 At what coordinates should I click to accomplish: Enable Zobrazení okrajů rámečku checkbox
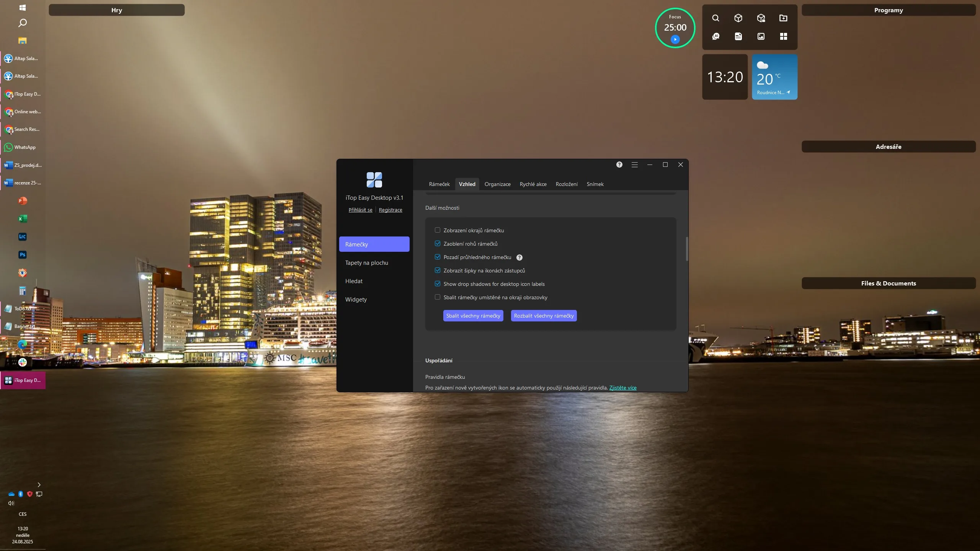pyautogui.click(x=438, y=230)
